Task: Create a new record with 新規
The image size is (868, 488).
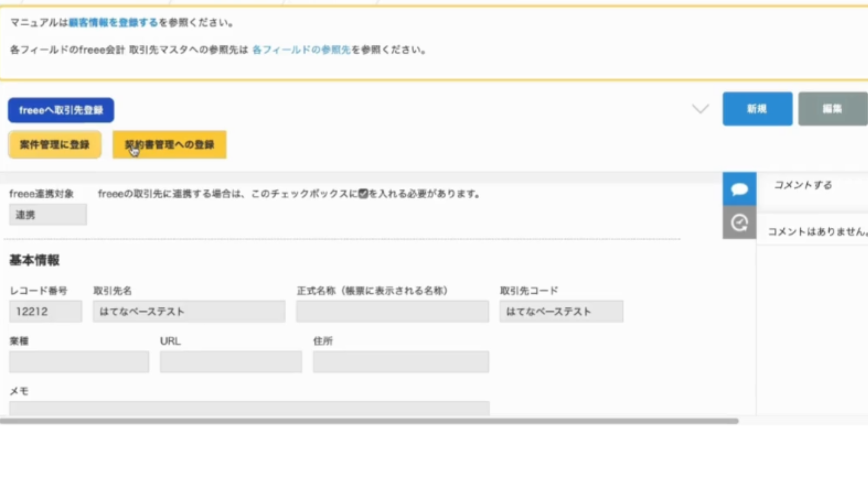Action: tap(757, 109)
